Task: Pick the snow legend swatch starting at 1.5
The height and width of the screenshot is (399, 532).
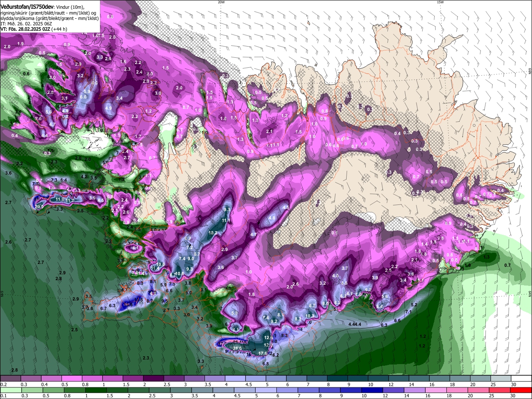Action: (x=133, y=378)
